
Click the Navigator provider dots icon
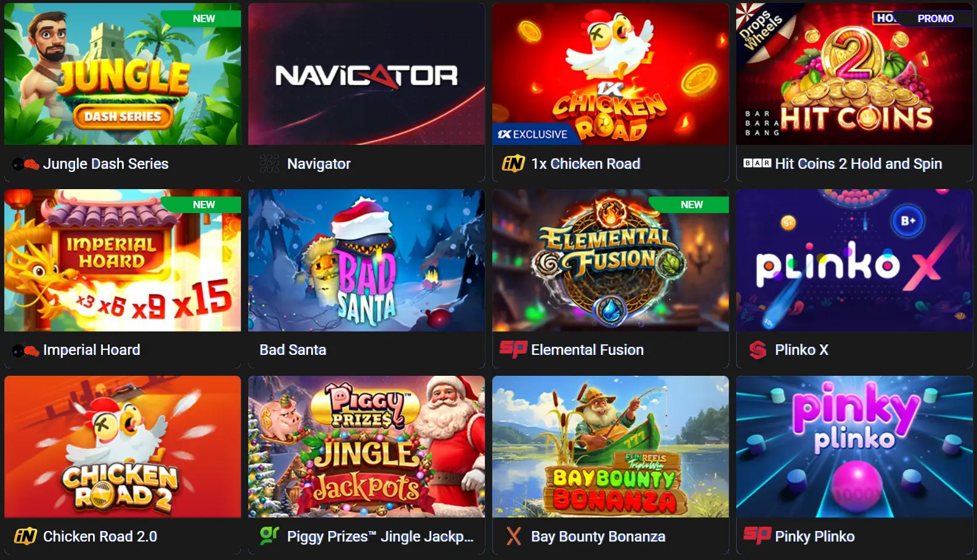click(x=269, y=163)
